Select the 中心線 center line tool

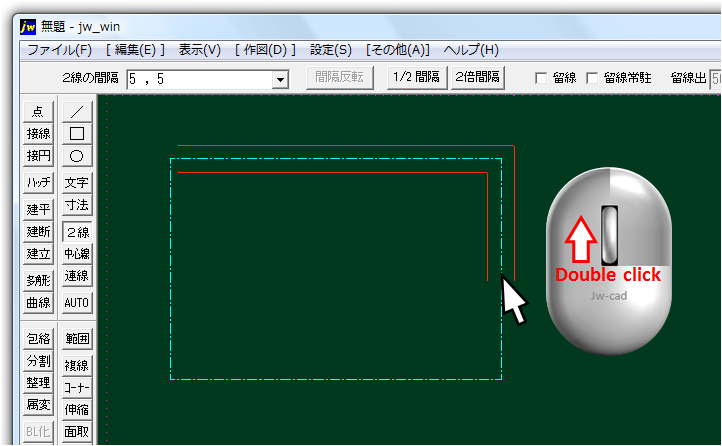[77, 254]
